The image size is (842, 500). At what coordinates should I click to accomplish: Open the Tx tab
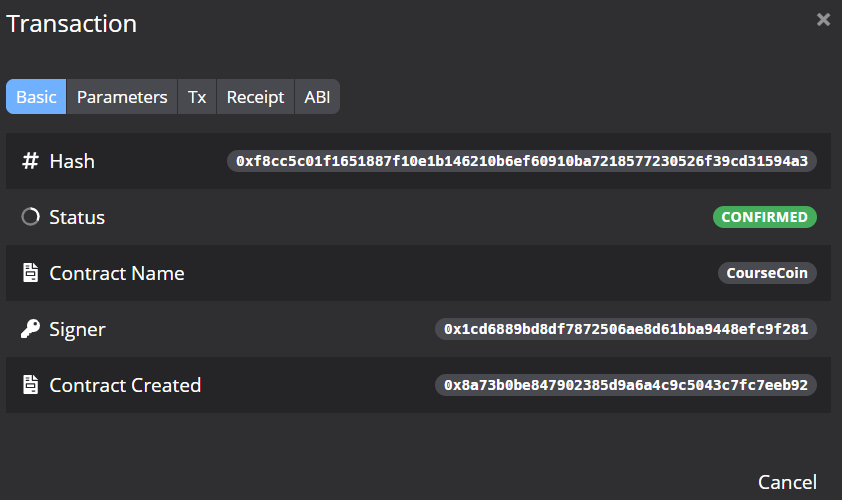[197, 97]
